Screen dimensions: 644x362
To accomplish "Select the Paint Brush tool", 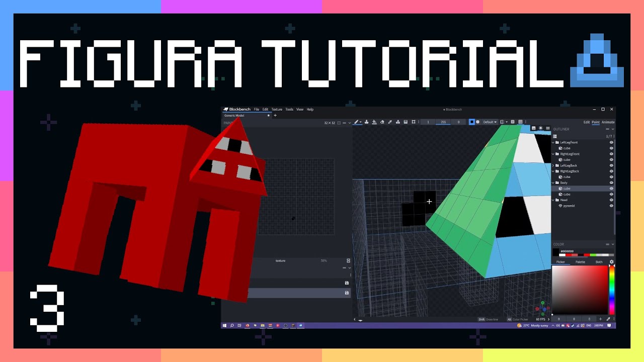I will (356, 122).
